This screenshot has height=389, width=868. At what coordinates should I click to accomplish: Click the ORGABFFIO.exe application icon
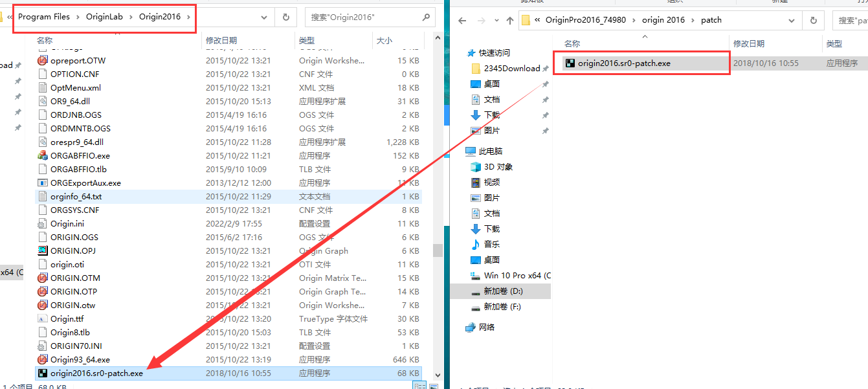pos(43,155)
